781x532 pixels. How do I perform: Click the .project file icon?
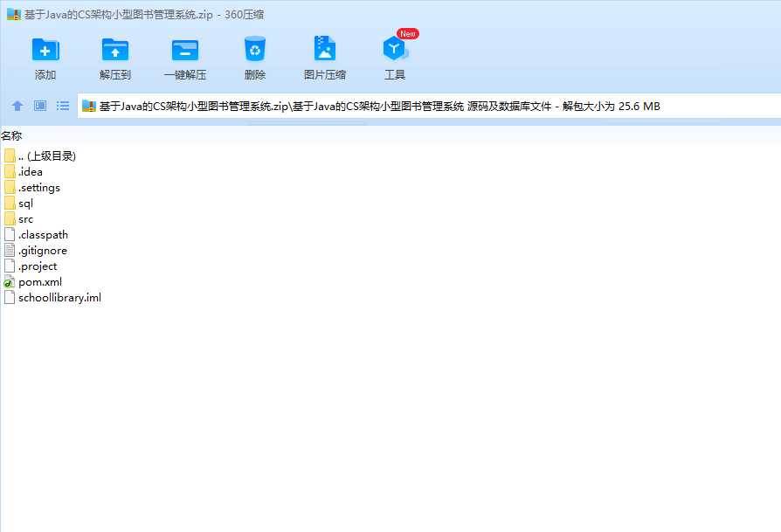10,266
